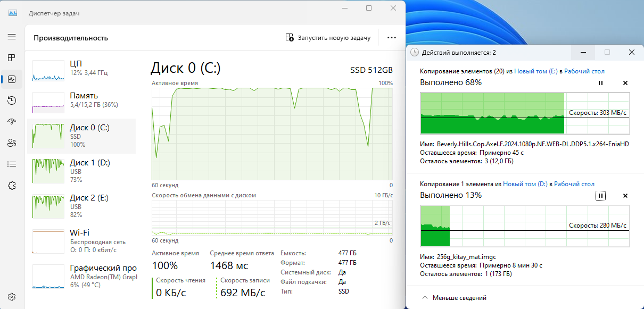Click the 256g_kitay_mat.imgc file name
644x309 pixels.
click(466, 257)
